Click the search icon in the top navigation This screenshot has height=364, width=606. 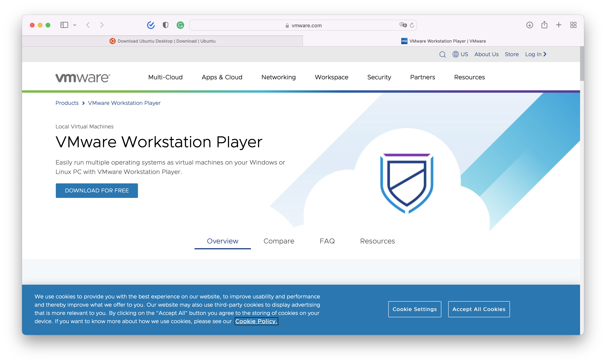[x=442, y=54]
